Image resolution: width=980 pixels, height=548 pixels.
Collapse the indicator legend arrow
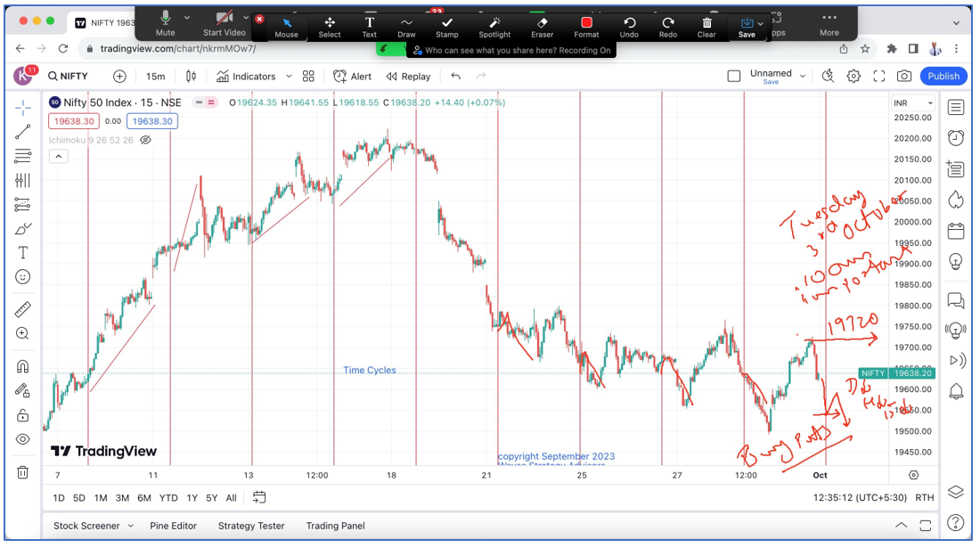point(58,156)
